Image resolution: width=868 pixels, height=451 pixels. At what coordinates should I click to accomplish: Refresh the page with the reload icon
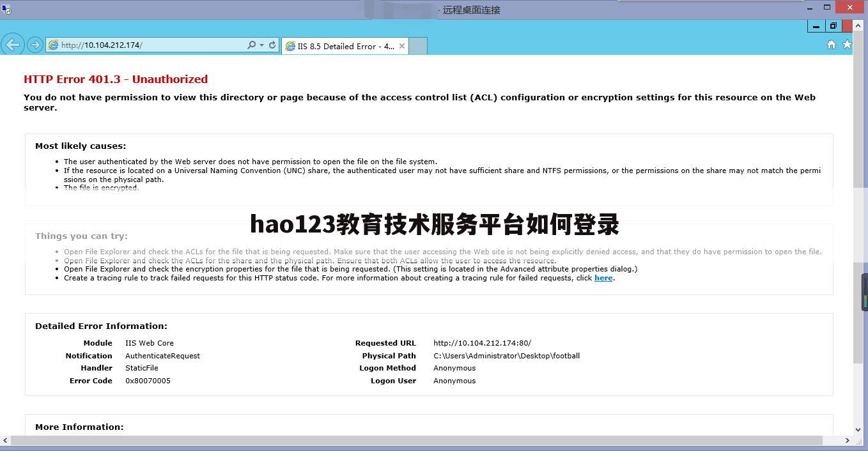tap(272, 45)
